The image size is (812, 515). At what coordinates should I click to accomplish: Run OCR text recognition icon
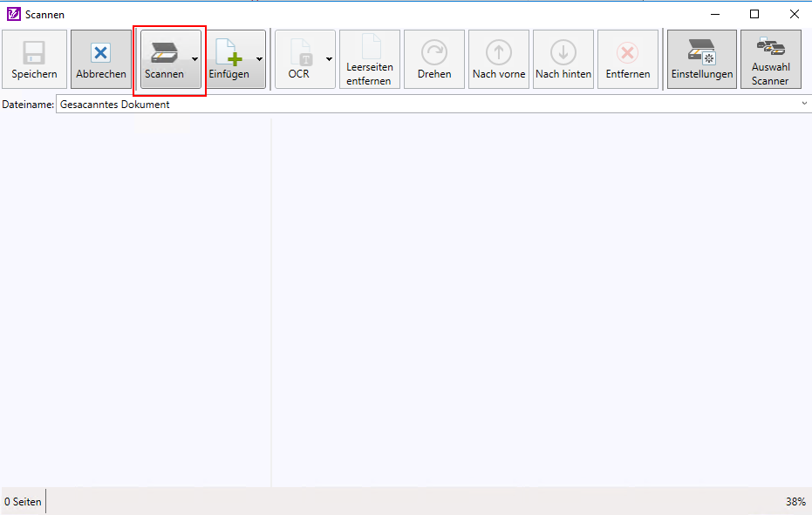pyautogui.click(x=298, y=53)
